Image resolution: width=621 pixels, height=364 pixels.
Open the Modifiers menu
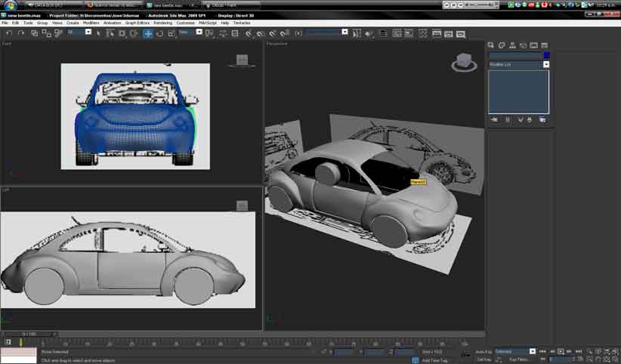tap(91, 23)
